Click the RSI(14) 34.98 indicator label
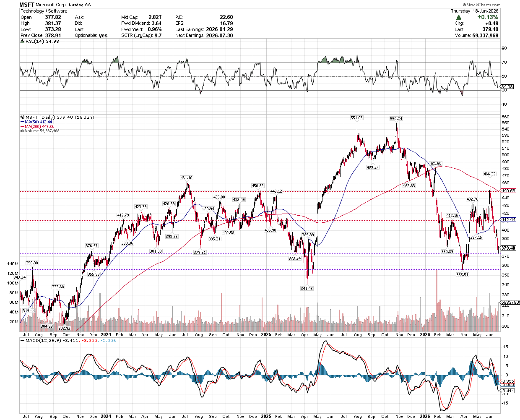 (40, 41)
